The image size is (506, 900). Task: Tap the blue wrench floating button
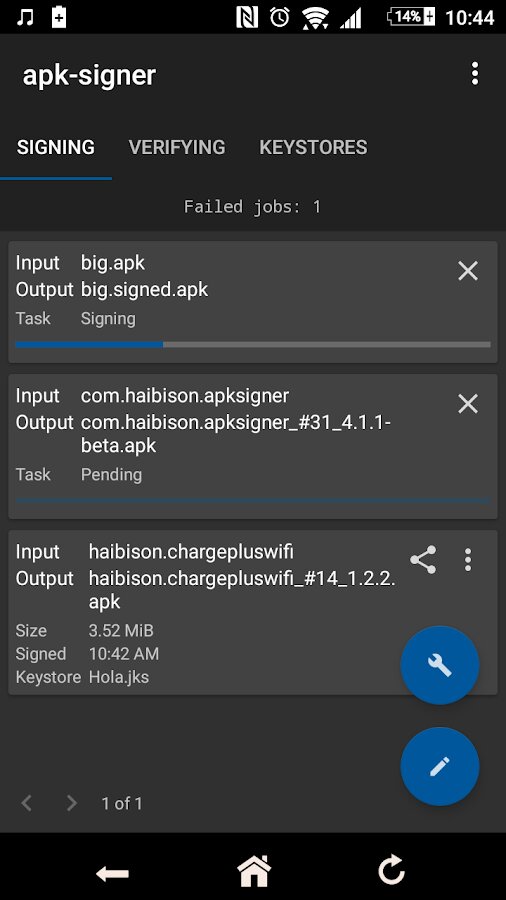(x=439, y=665)
